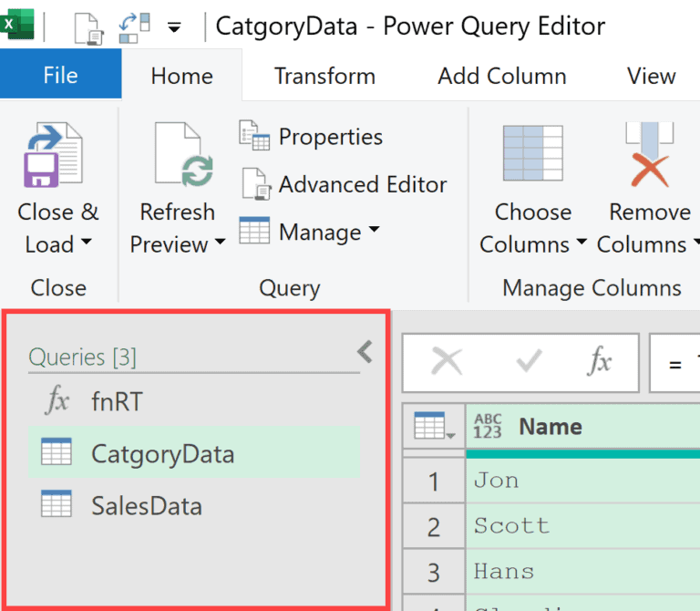Image resolution: width=700 pixels, height=611 pixels.
Task: Open the File tab
Action: coord(61,74)
